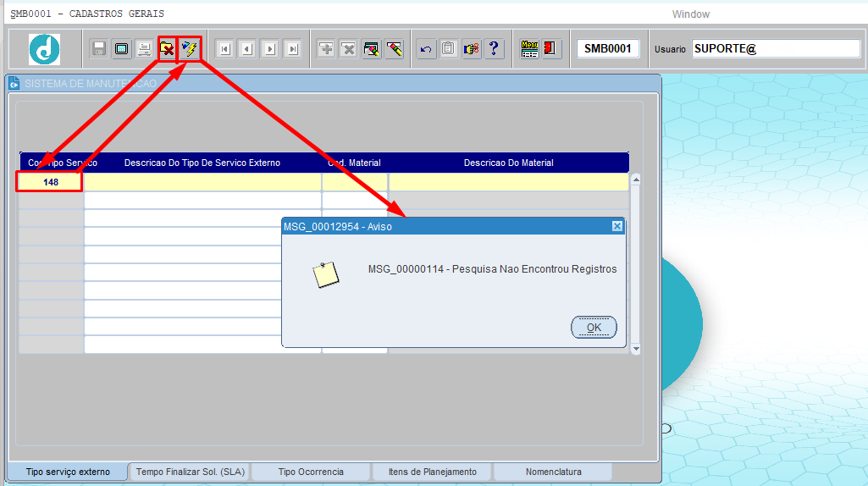Click the SISTEMA DE MANUTENCAO window icon

pyautogui.click(x=14, y=84)
